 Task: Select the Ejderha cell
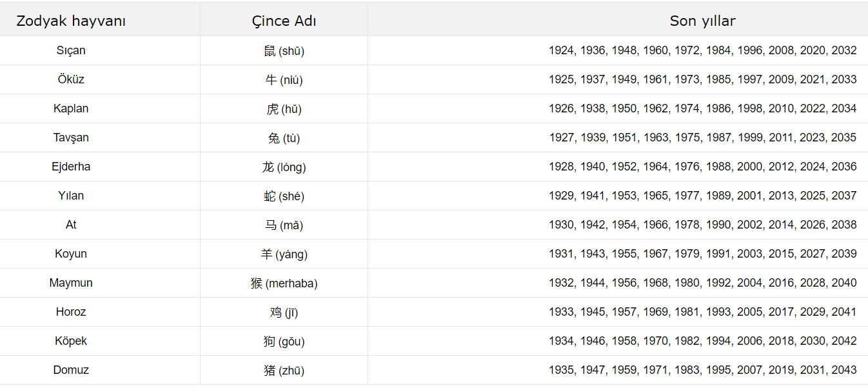pos(71,167)
